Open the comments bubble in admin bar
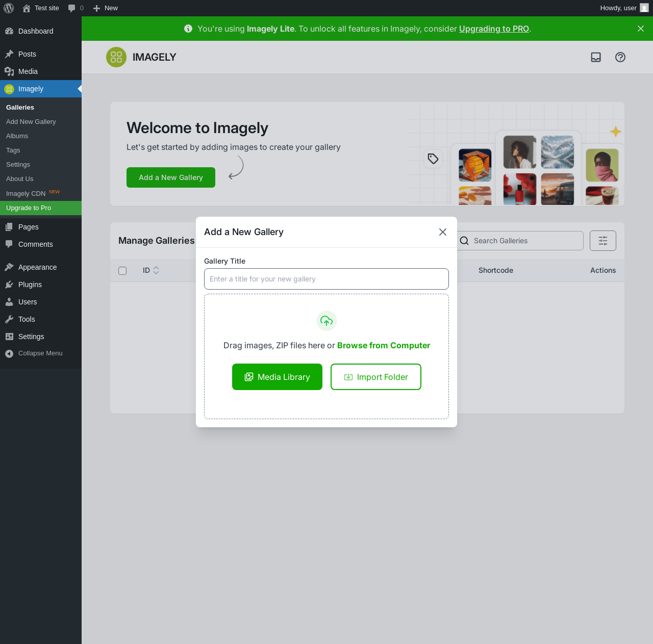653x644 pixels. (x=71, y=8)
